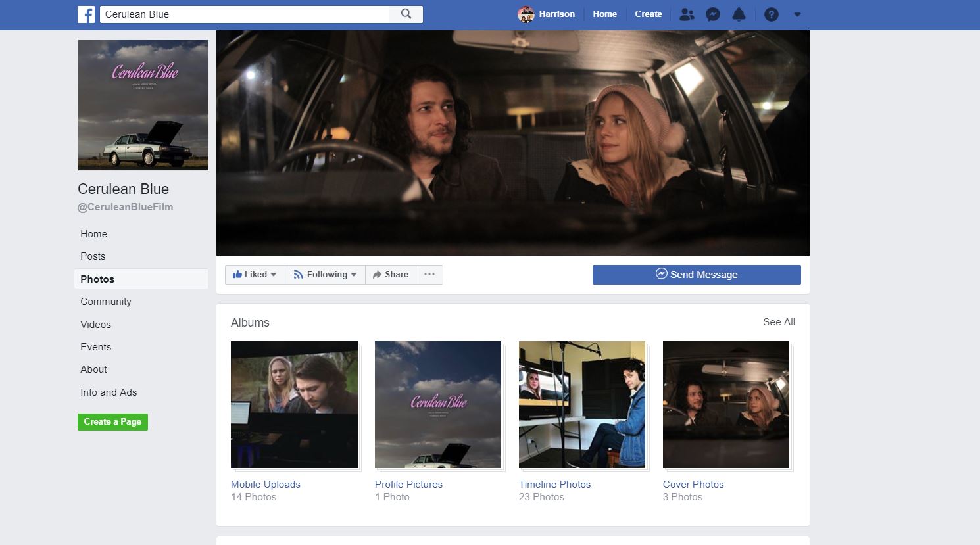The height and width of the screenshot is (545, 980).
Task: Open the Timeline Photos album thumbnail
Action: coord(582,405)
